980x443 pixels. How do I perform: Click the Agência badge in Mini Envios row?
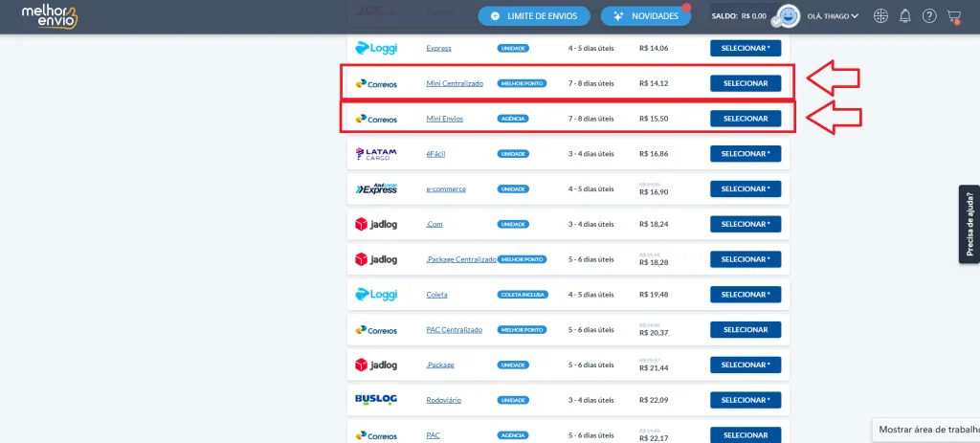(x=513, y=119)
